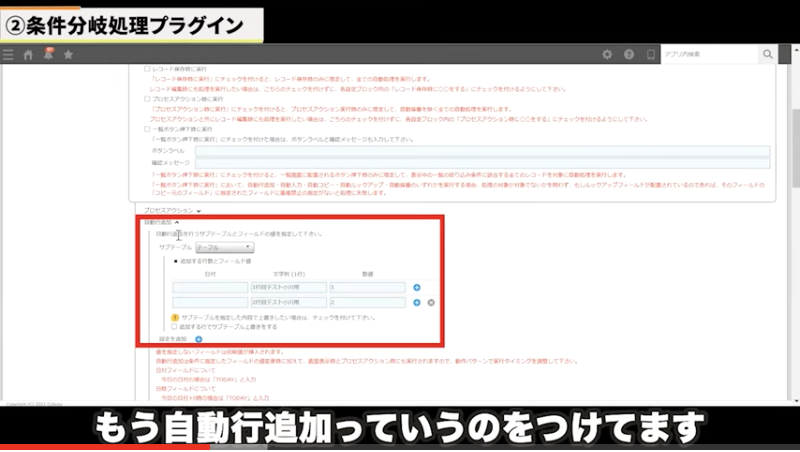Click the search magnifier button
The height and width of the screenshot is (452, 800).
tap(768, 54)
